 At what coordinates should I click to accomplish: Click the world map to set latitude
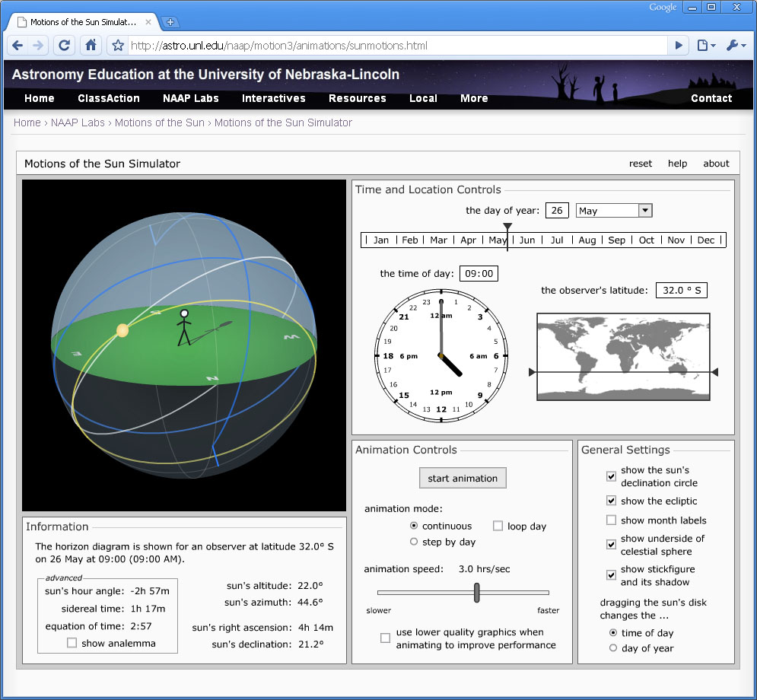coord(623,357)
